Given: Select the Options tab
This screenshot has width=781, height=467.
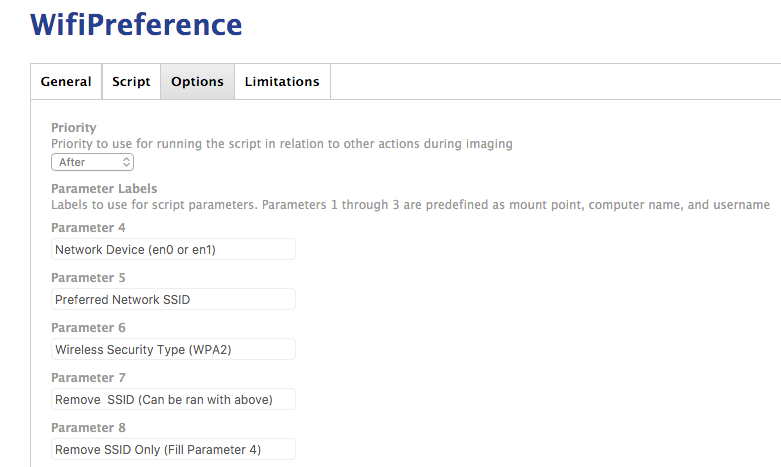Looking at the screenshot, I should (197, 82).
